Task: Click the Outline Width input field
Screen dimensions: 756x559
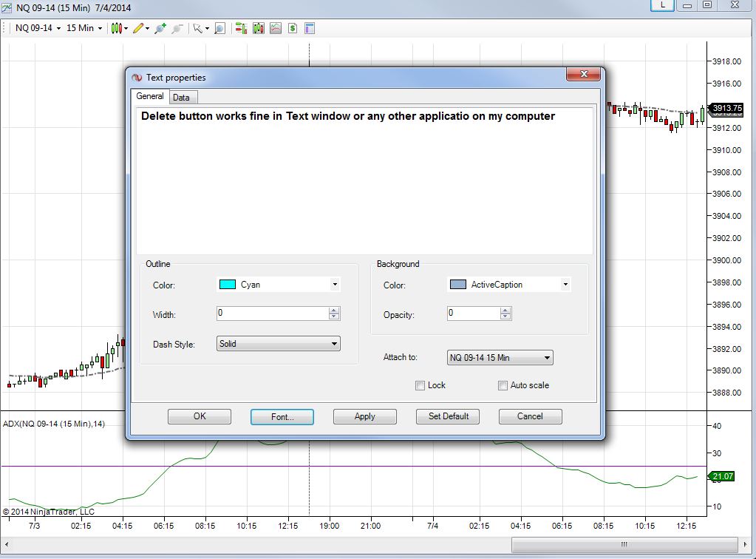Action: (273, 313)
